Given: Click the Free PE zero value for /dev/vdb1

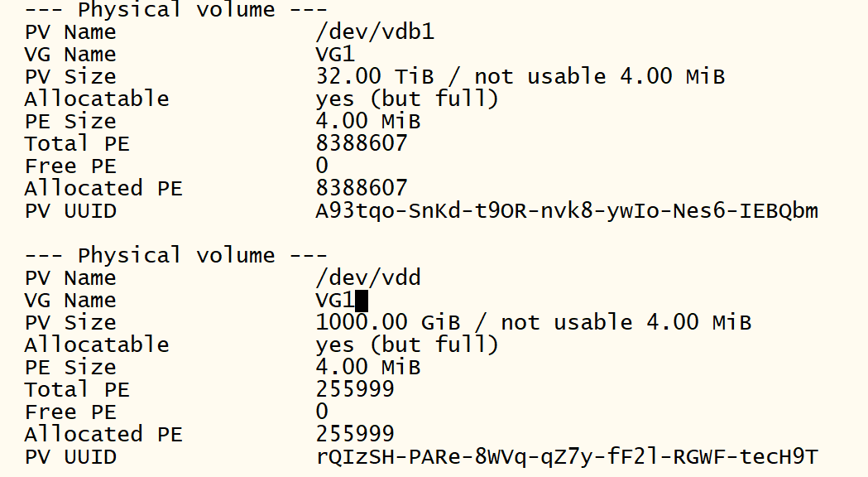Looking at the screenshot, I should coord(322,166).
